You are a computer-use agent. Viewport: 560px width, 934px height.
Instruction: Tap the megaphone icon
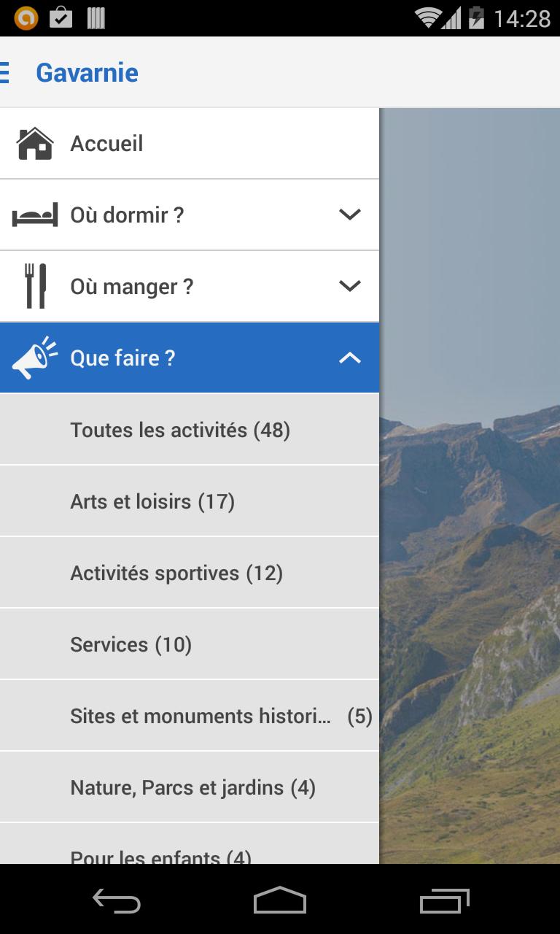34,358
